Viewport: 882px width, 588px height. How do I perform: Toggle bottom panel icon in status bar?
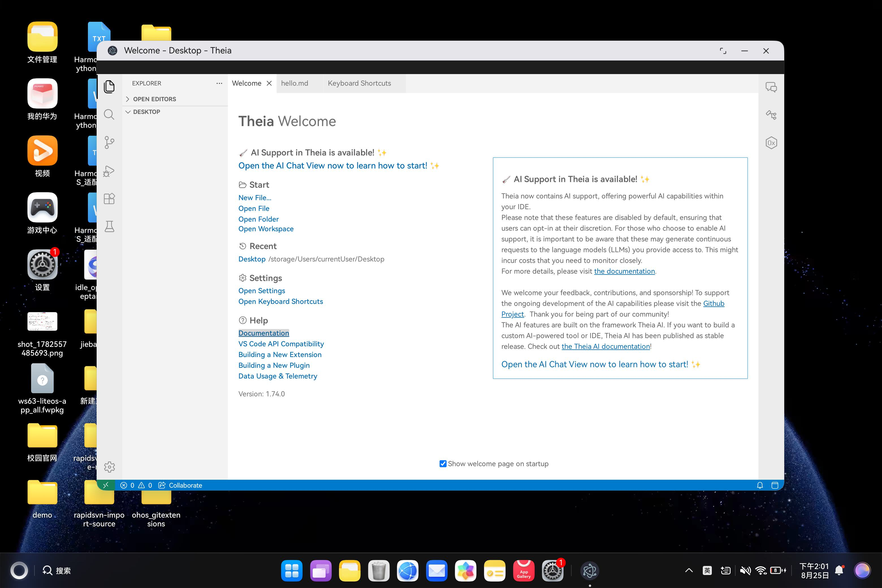coord(775,485)
